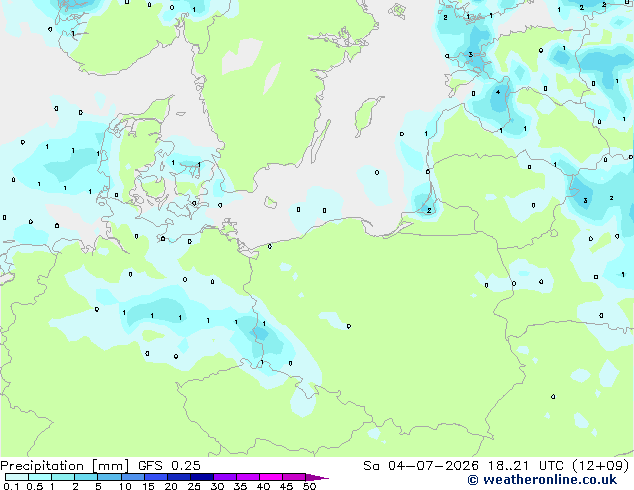
Task: Click the "0.1" legend scale label
Action: tap(11, 486)
